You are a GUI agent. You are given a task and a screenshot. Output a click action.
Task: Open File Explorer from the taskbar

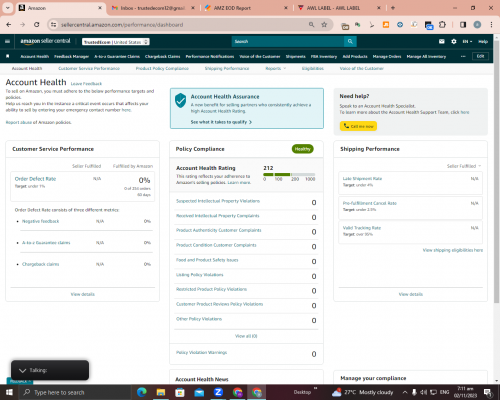pos(161,392)
